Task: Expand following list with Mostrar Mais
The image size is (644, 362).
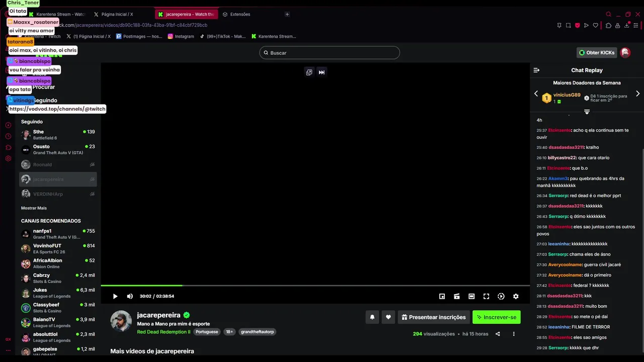Action: tap(34, 208)
